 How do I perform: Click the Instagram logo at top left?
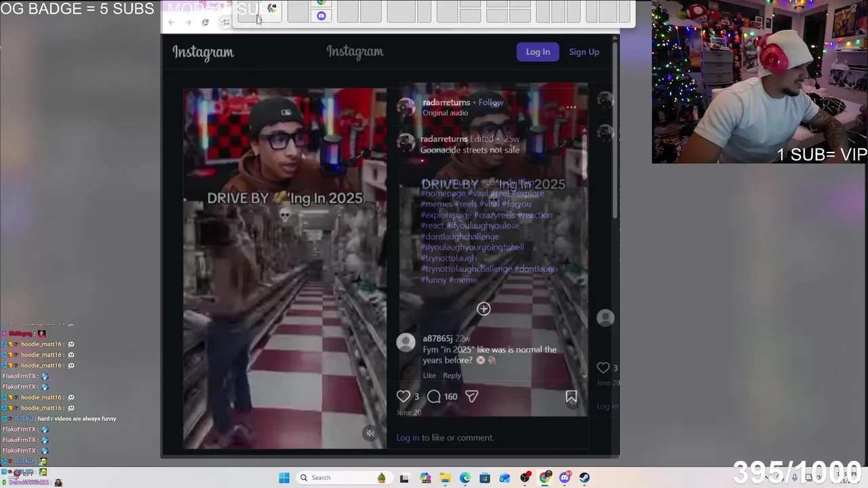[203, 52]
